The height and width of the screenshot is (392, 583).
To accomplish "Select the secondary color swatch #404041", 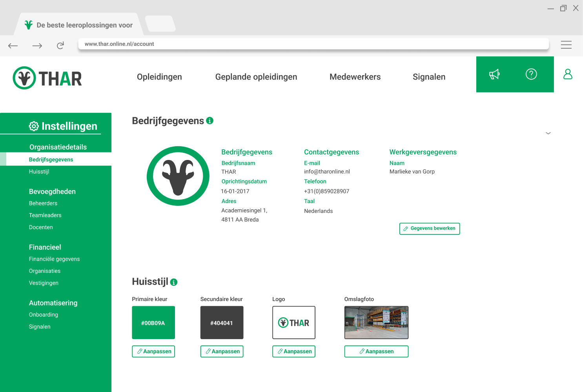I will click(x=222, y=323).
